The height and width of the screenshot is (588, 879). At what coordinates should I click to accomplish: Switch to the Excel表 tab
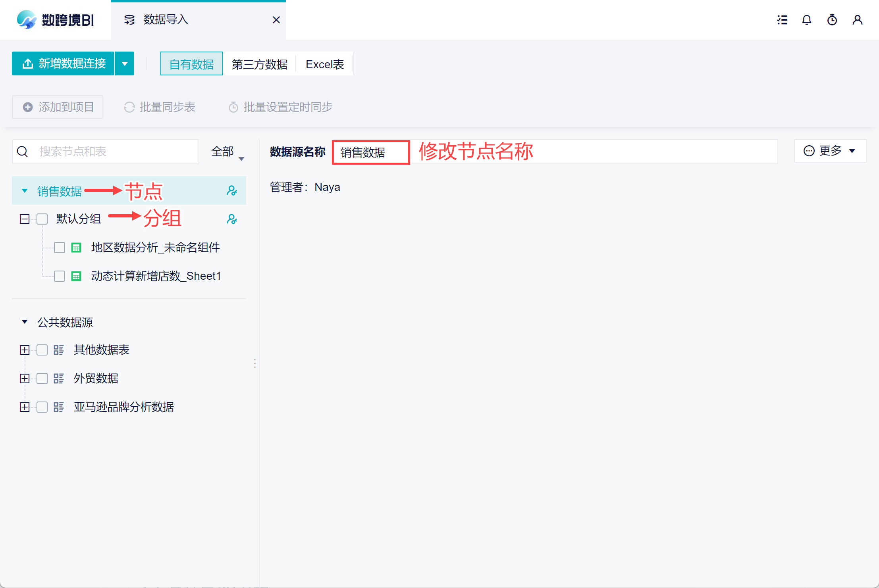tap(325, 63)
